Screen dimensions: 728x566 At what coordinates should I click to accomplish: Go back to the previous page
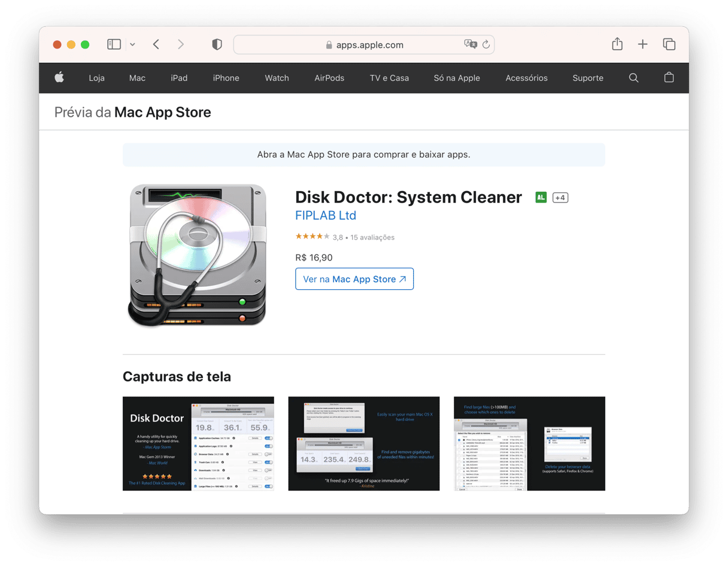point(156,44)
